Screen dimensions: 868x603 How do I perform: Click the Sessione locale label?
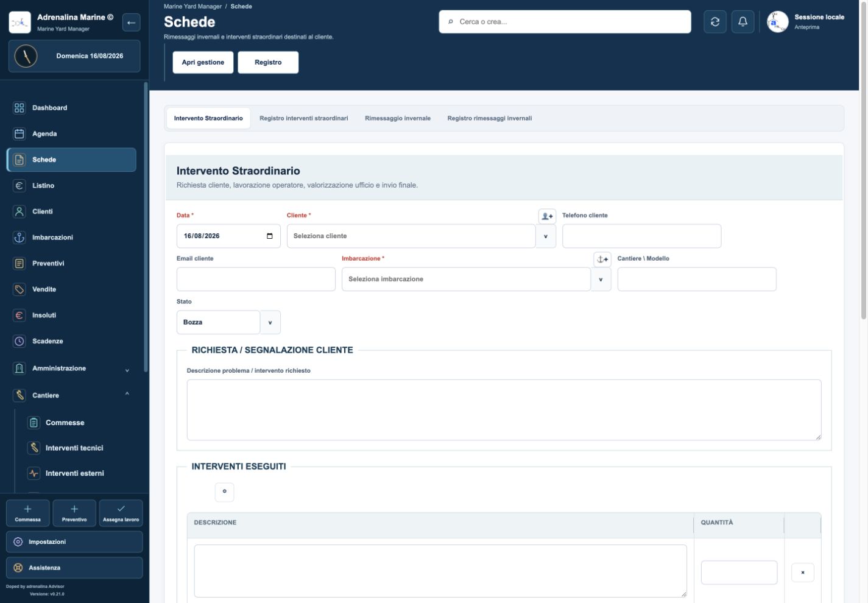click(x=819, y=17)
